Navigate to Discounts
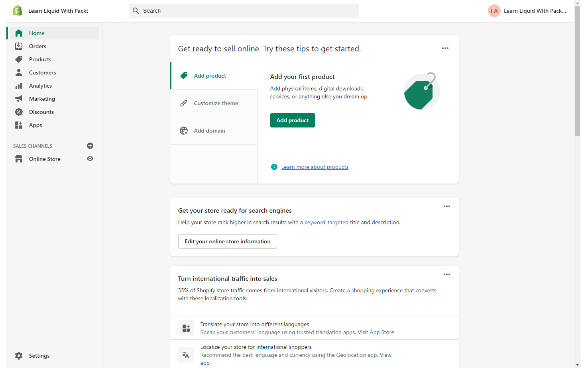Image resolution: width=588 pixels, height=368 pixels. tap(41, 112)
